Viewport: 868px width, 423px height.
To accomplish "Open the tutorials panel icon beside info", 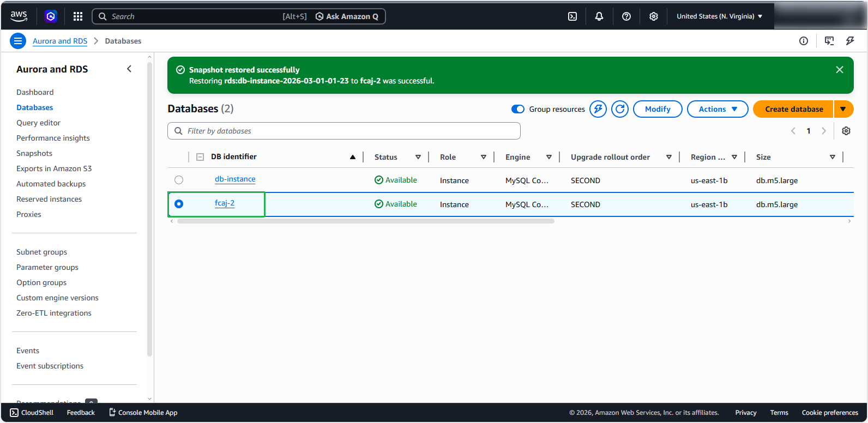I will click(829, 41).
